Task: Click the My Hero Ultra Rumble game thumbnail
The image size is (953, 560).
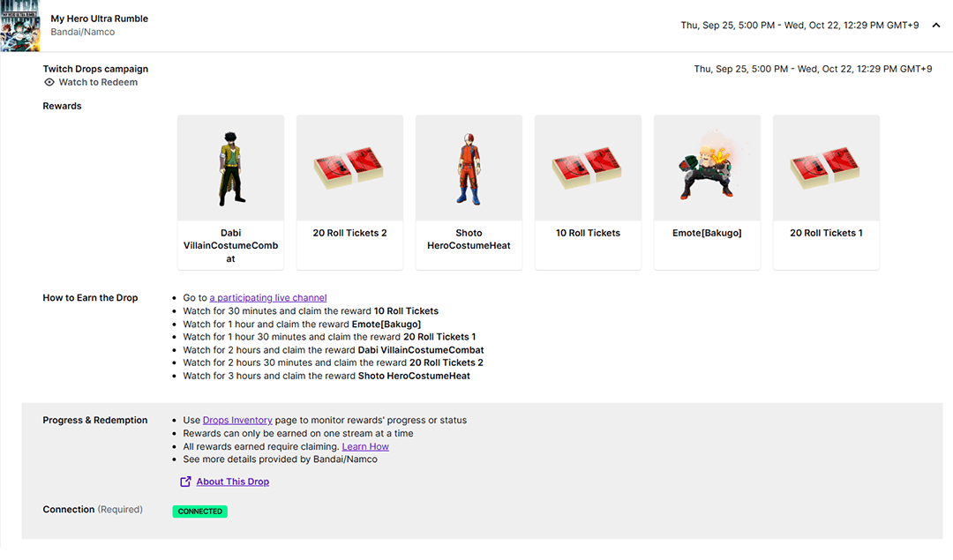Action: (19, 26)
